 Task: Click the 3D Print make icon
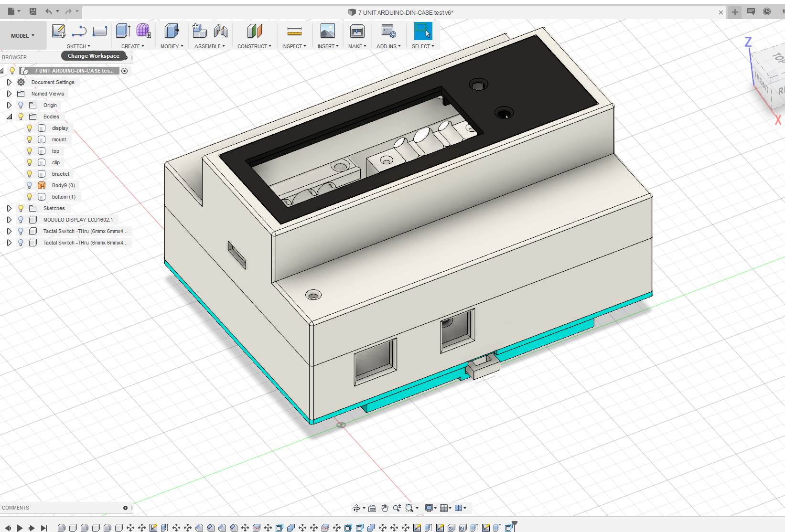pos(357,32)
